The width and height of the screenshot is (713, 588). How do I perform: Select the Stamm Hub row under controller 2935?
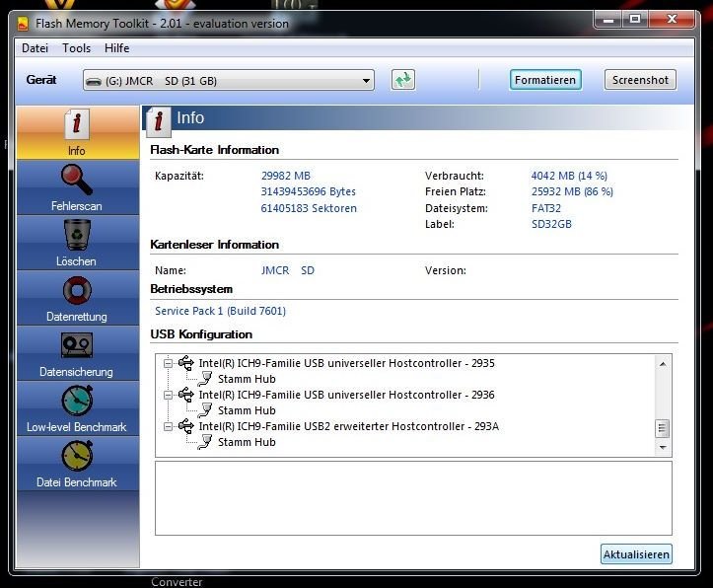point(247,379)
